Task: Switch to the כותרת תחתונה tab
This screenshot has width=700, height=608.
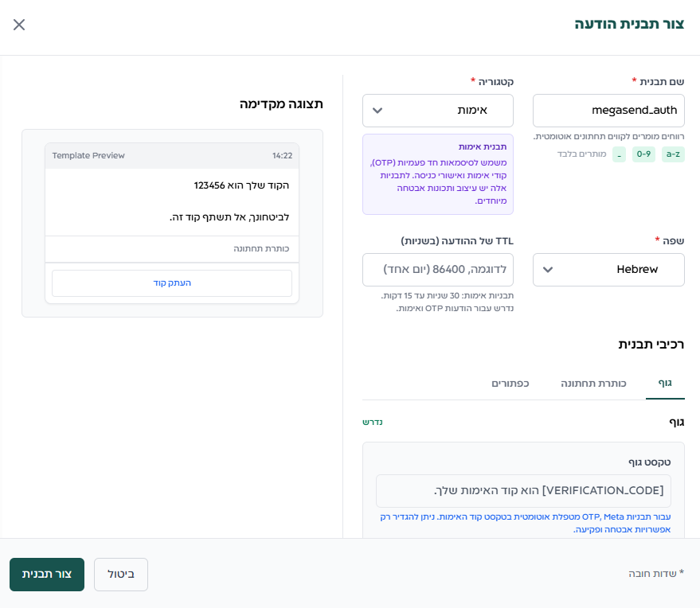Action: (593, 384)
